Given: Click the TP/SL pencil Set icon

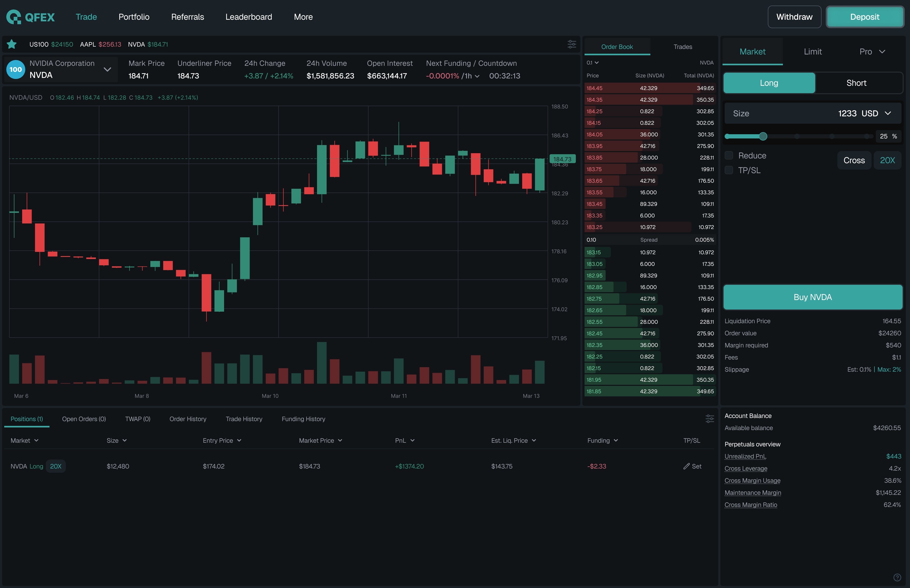Looking at the screenshot, I should click(687, 466).
